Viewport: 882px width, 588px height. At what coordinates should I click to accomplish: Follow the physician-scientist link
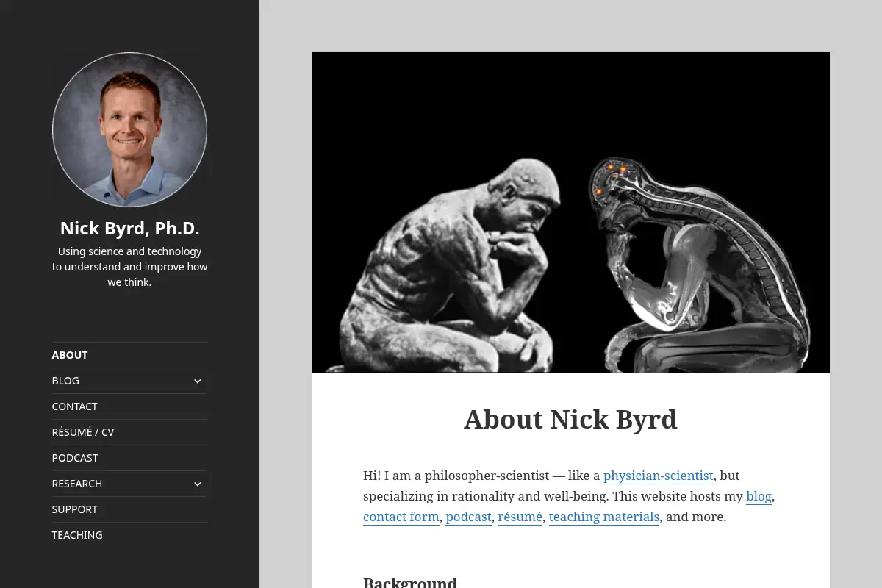(659, 476)
